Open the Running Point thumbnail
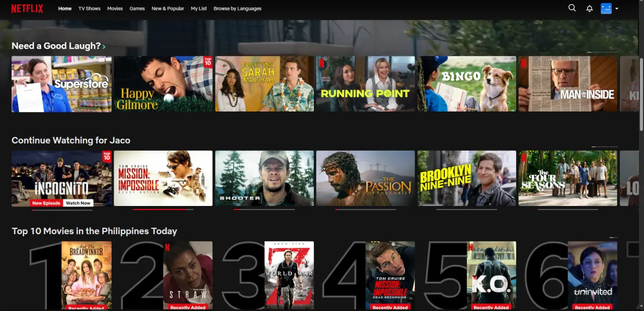The image size is (644, 311). coord(366,84)
